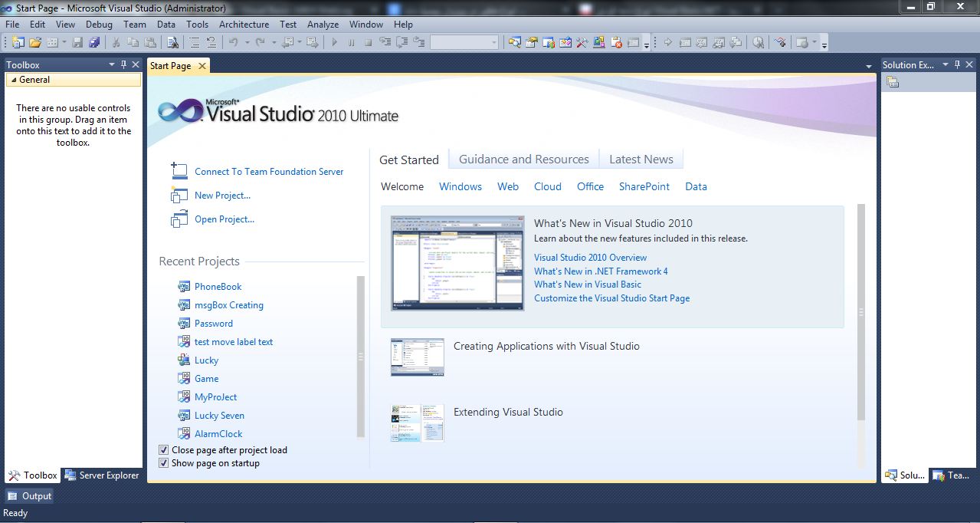Image resolution: width=980 pixels, height=523 pixels.
Task: Click the Output window icon
Action: (13, 496)
